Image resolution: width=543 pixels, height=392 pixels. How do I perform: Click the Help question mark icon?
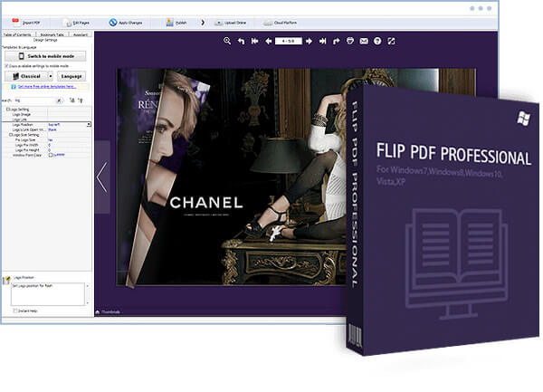tap(377, 42)
